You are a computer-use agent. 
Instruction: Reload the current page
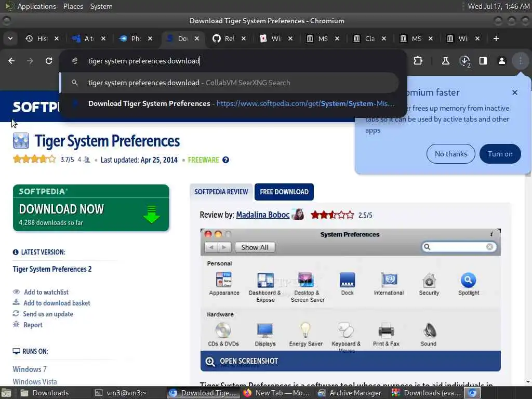point(49,61)
